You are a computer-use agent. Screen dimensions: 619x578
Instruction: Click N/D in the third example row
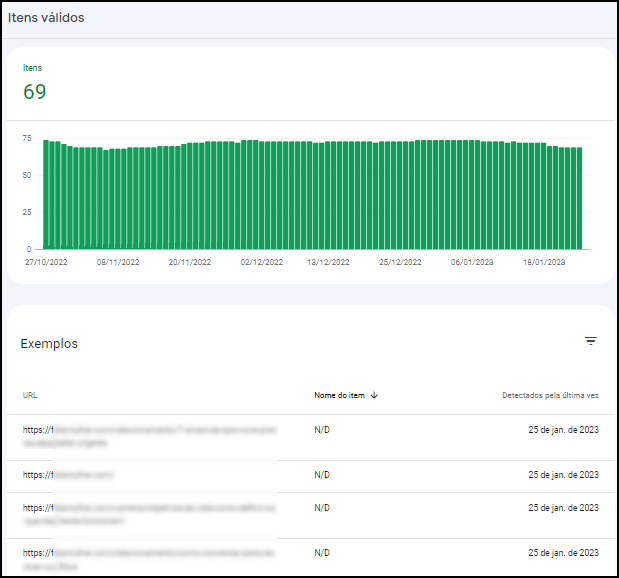point(322,508)
